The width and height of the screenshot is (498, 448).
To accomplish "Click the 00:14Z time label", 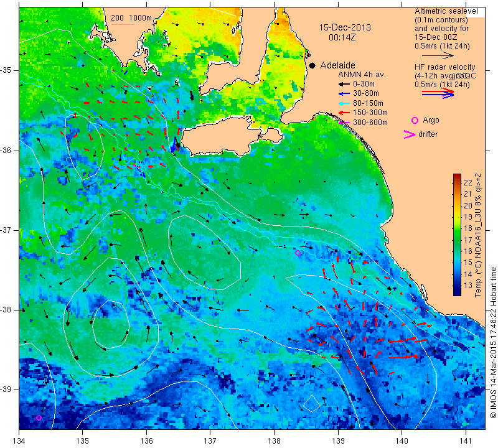I will [x=342, y=37].
